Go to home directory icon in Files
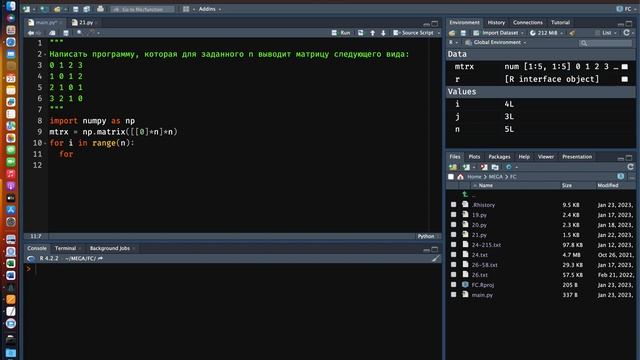 pyautogui.click(x=460, y=177)
